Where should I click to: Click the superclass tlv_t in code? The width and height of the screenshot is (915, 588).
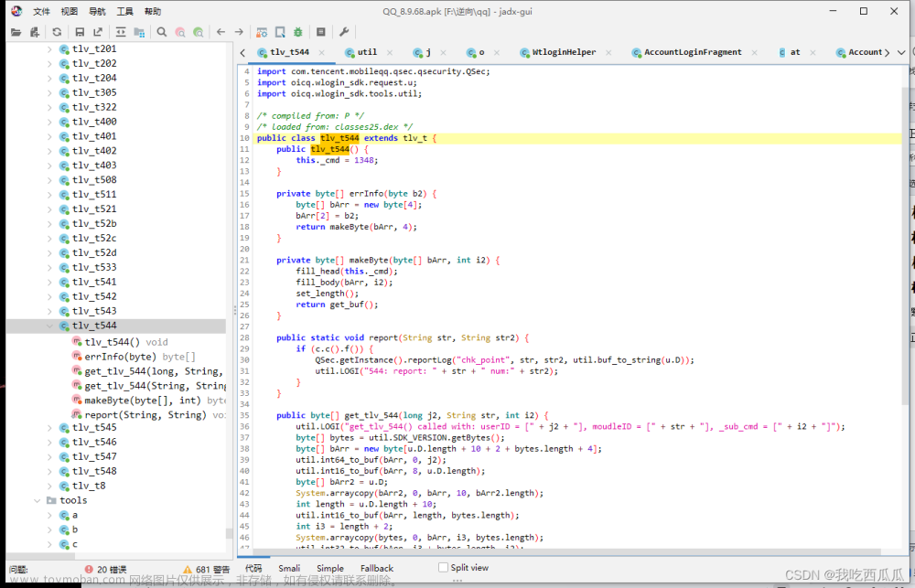tap(414, 138)
